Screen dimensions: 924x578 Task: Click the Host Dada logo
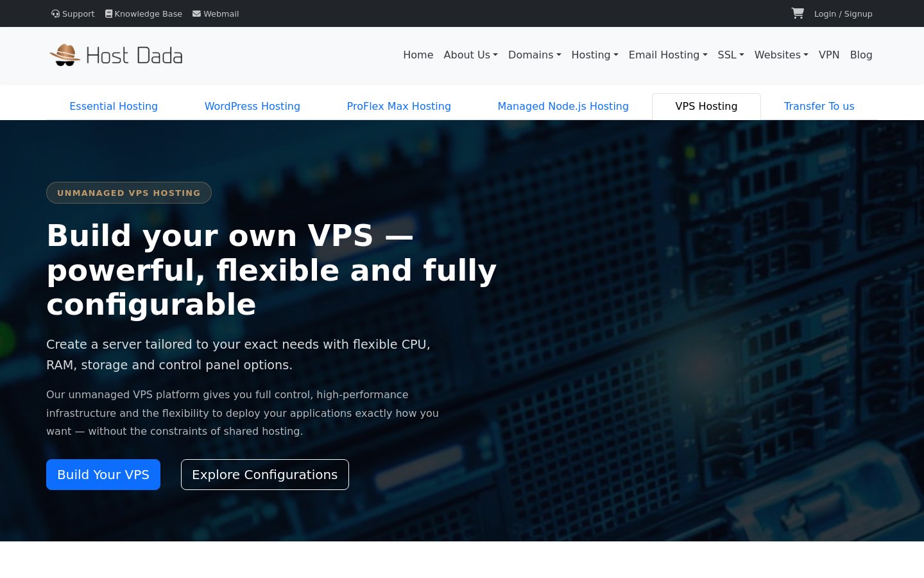tap(116, 55)
